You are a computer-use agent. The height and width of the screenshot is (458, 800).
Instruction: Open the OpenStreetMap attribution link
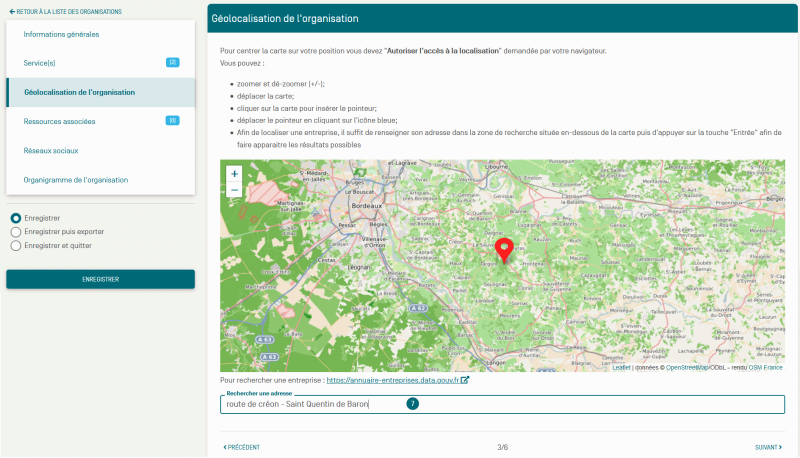[x=686, y=367]
